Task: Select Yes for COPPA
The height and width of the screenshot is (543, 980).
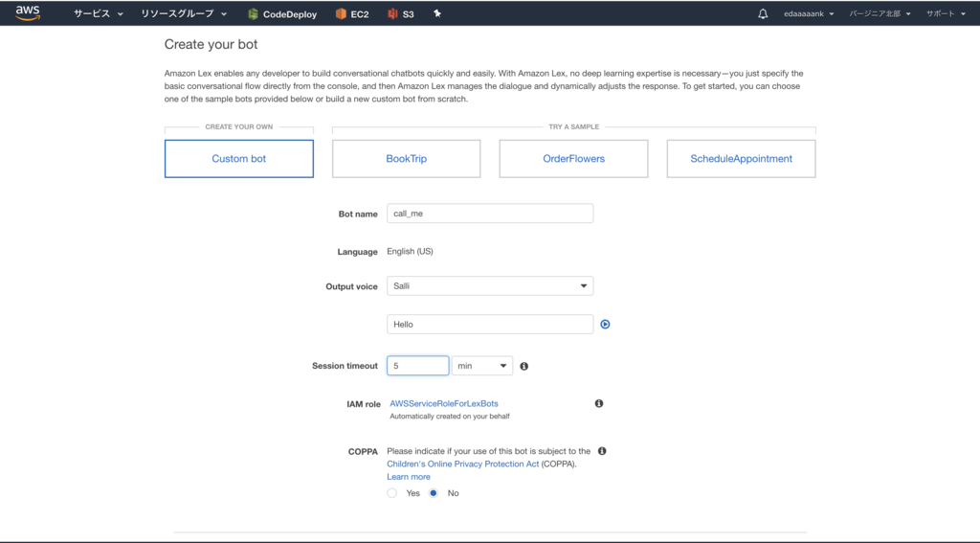Action: coord(391,493)
